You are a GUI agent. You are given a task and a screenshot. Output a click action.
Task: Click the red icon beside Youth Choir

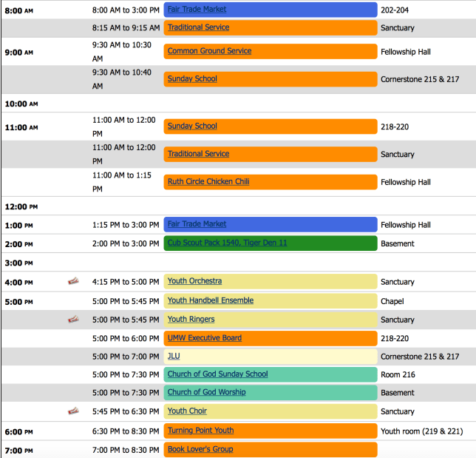(73, 411)
